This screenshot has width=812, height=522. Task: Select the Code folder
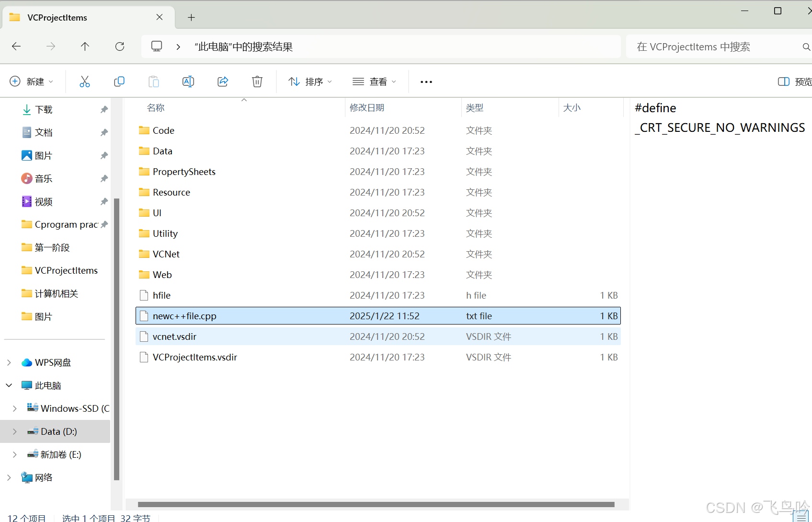click(378, 130)
